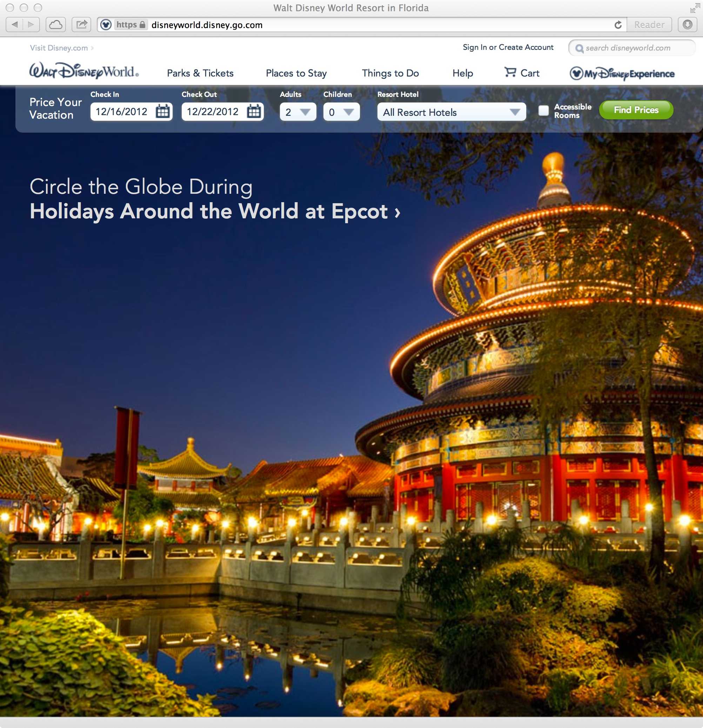Click the magnifier icon in site search
The height and width of the screenshot is (728, 703).
click(579, 48)
